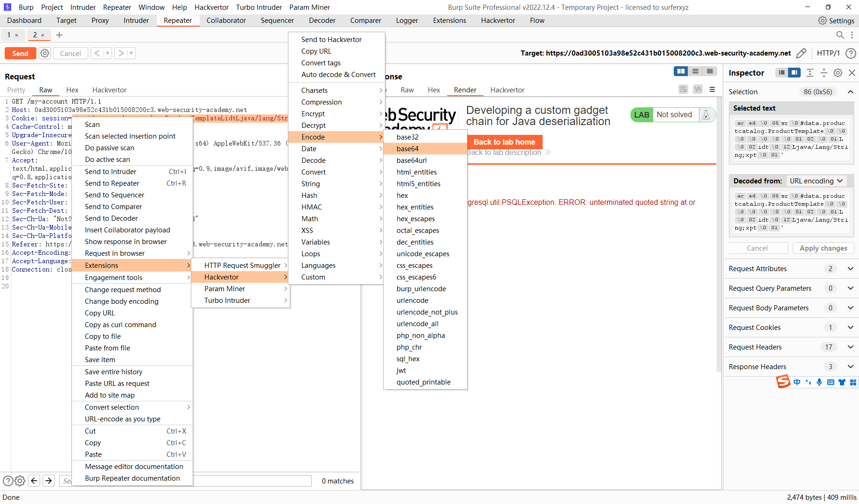Click Sogou input method S icon
The height and width of the screenshot is (504, 859).
tap(783, 382)
